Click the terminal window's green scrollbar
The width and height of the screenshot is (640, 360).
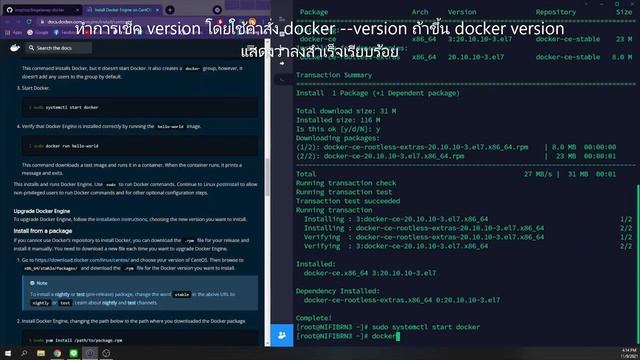tap(638, 265)
